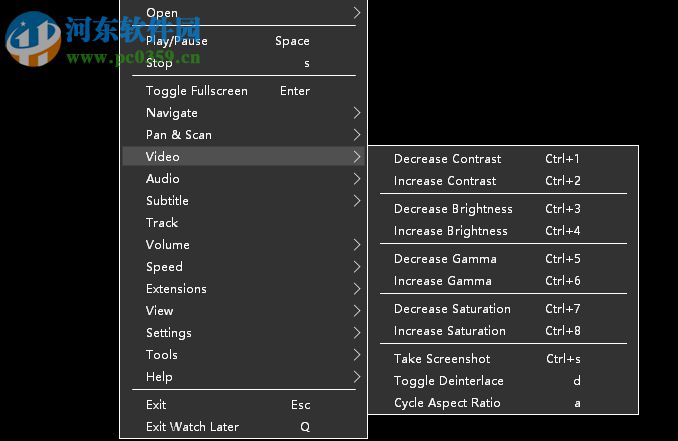Choose Increase Brightness

click(450, 231)
